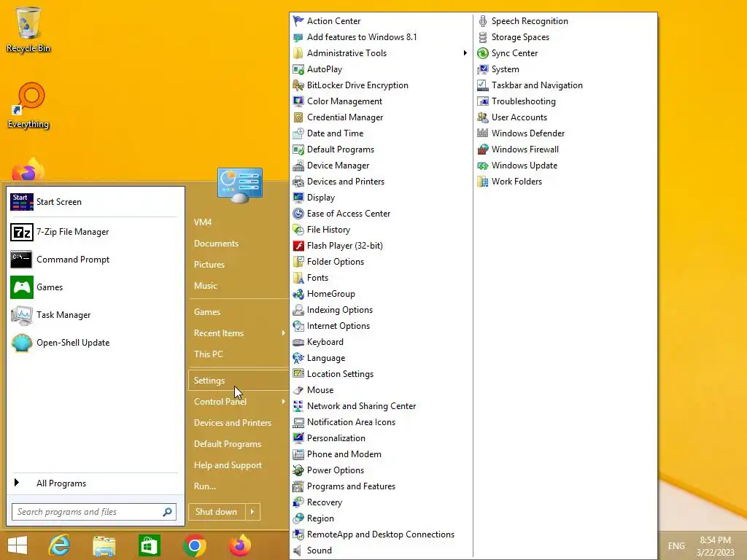The image size is (747, 560).
Task: Open the Flash Player (32-bit) icon
Action: pyautogui.click(x=298, y=246)
